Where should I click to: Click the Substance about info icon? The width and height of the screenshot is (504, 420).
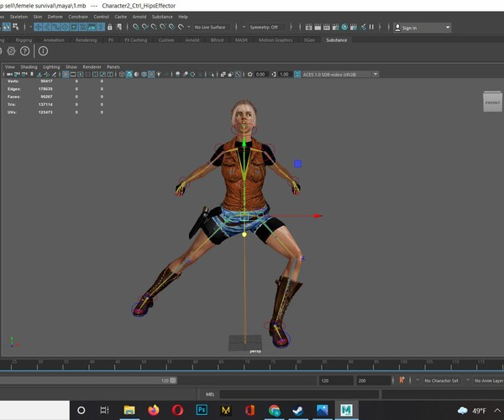pyautogui.click(x=43, y=51)
